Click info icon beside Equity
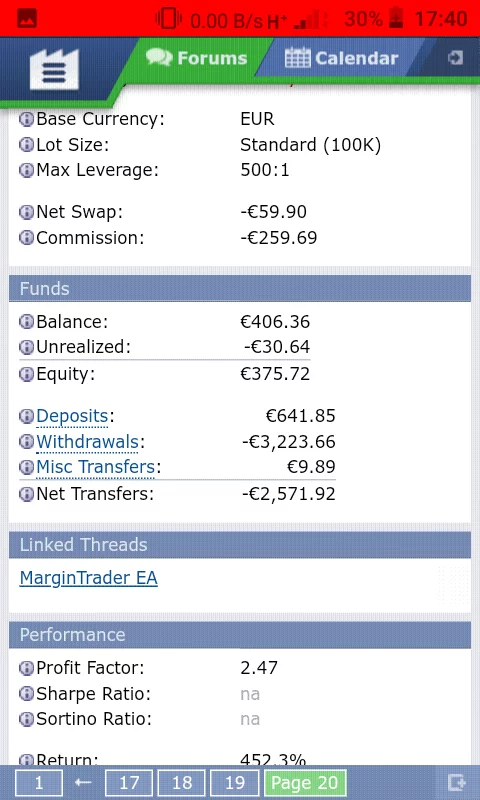The height and width of the screenshot is (800, 480). [26, 374]
